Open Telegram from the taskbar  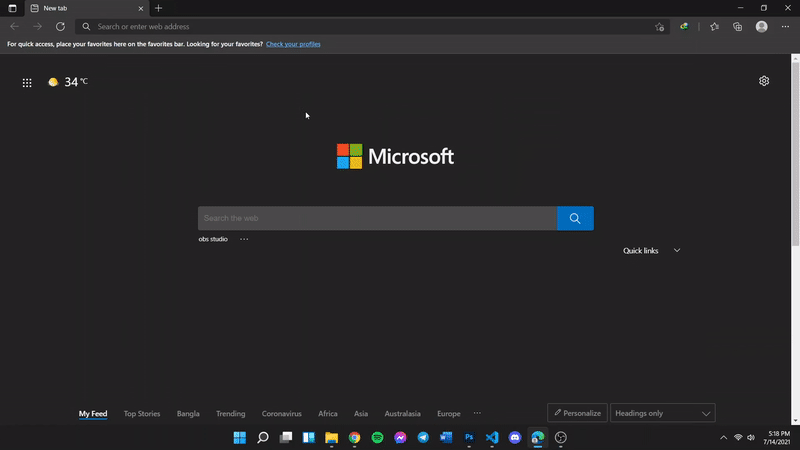423,437
